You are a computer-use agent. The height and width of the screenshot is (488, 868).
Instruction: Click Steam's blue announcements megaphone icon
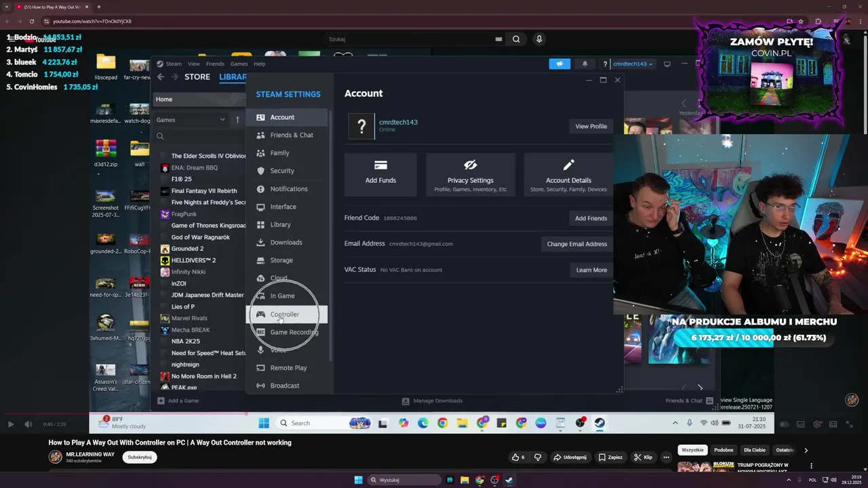coord(559,64)
